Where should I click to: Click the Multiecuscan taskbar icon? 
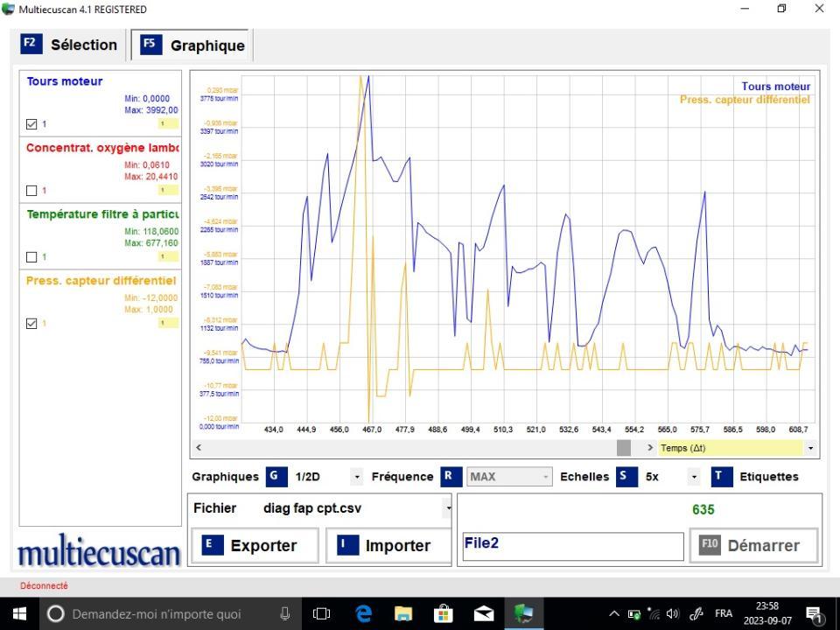(x=523, y=614)
